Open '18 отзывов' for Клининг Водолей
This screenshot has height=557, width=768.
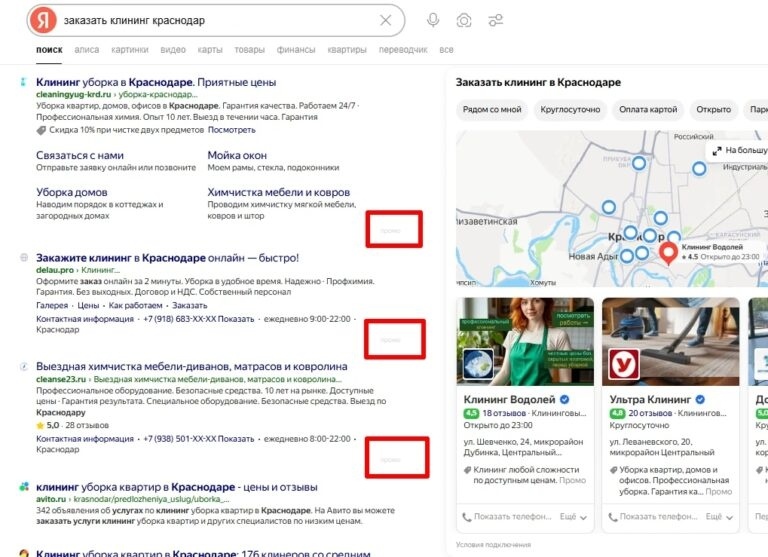click(x=504, y=413)
